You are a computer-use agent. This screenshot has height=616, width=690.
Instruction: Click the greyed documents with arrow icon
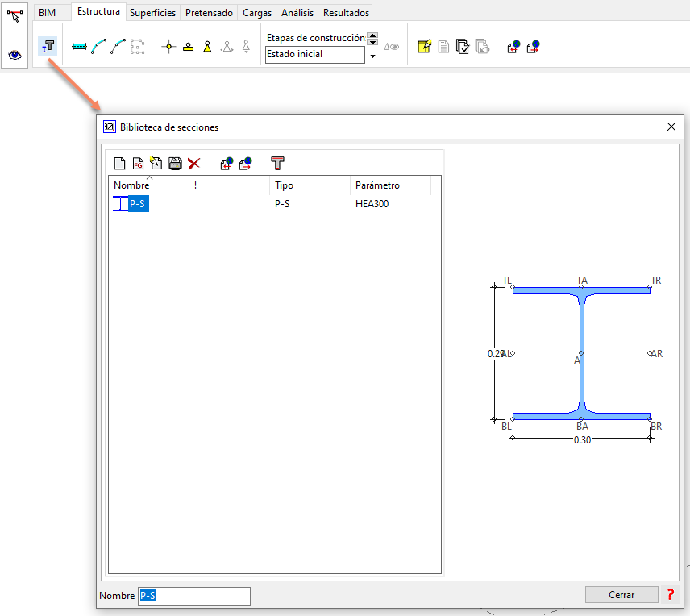coord(482,47)
